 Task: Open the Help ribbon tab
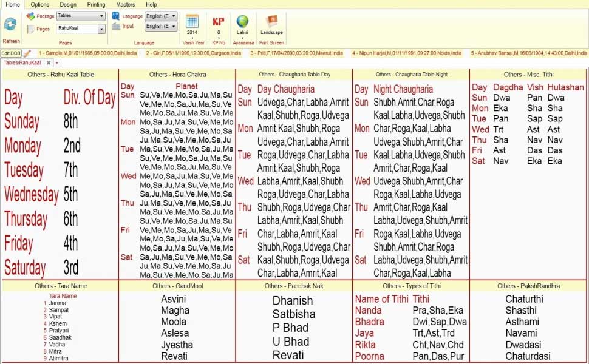pyautogui.click(x=151, y=4)
